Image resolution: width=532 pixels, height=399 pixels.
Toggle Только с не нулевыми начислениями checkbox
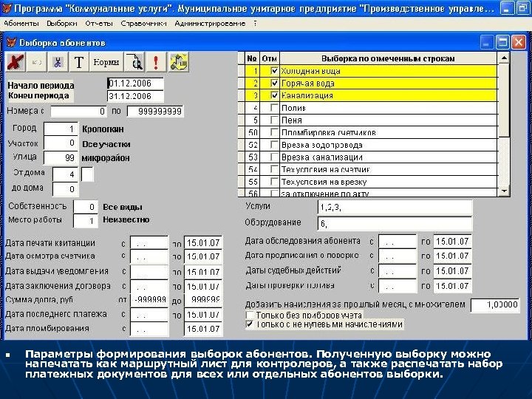click(x=250, y=324)
